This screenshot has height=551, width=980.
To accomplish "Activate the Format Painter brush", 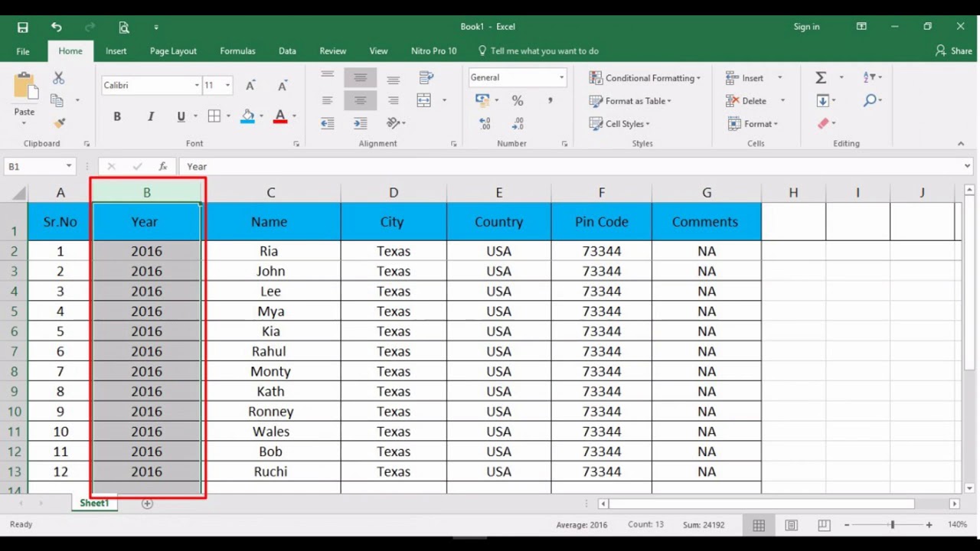I will click(x=60, y=122).
